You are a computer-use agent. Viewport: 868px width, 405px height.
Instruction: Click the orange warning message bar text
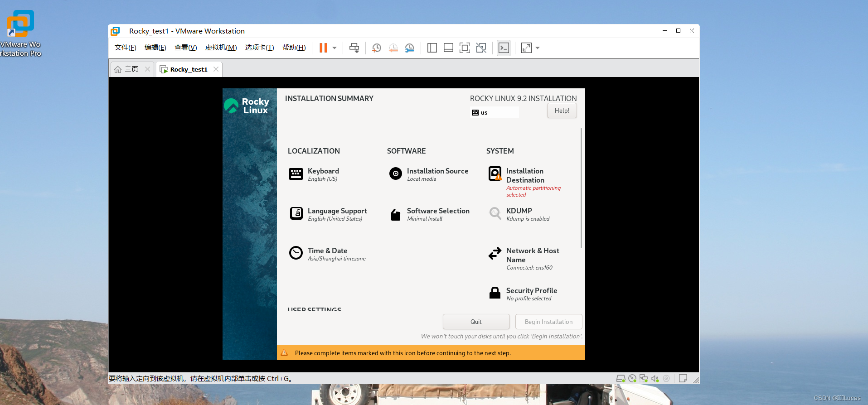(x=402, y=353)
